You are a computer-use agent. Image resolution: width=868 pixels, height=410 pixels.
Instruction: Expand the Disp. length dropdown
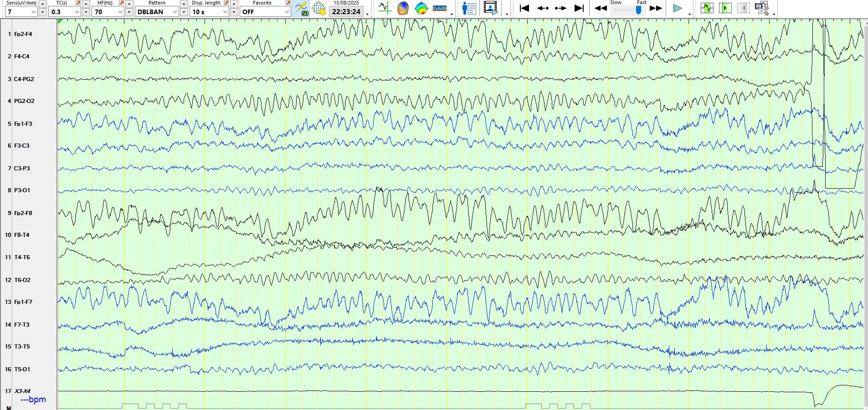[x=225, y=12]
